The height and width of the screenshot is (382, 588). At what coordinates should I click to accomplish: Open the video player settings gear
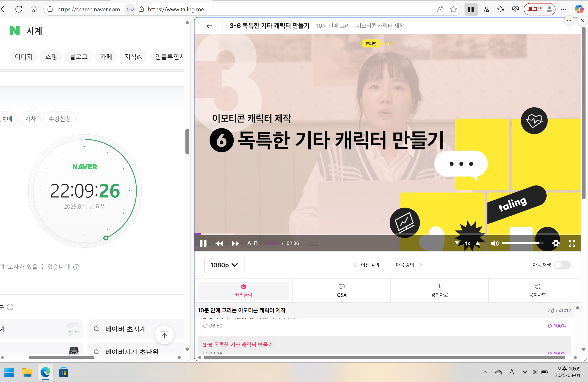[556, 243]
